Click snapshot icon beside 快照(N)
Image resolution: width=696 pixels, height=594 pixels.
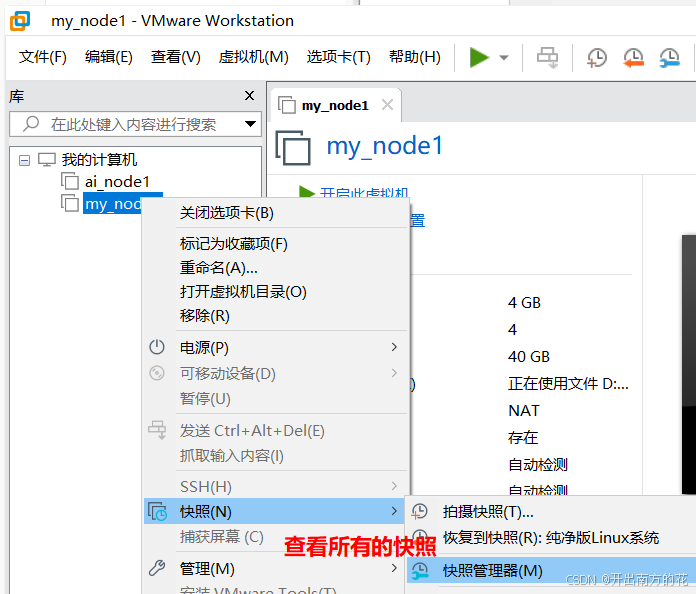point(157,511)
